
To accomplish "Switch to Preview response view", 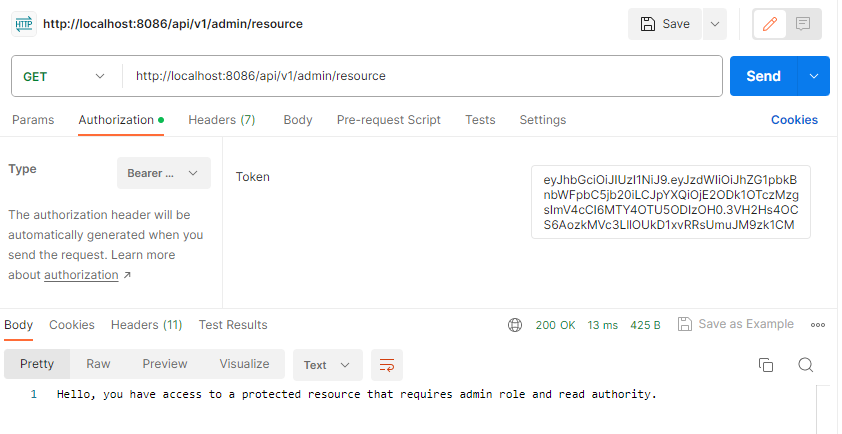I will pyautogui.click(x=165, y=364).
